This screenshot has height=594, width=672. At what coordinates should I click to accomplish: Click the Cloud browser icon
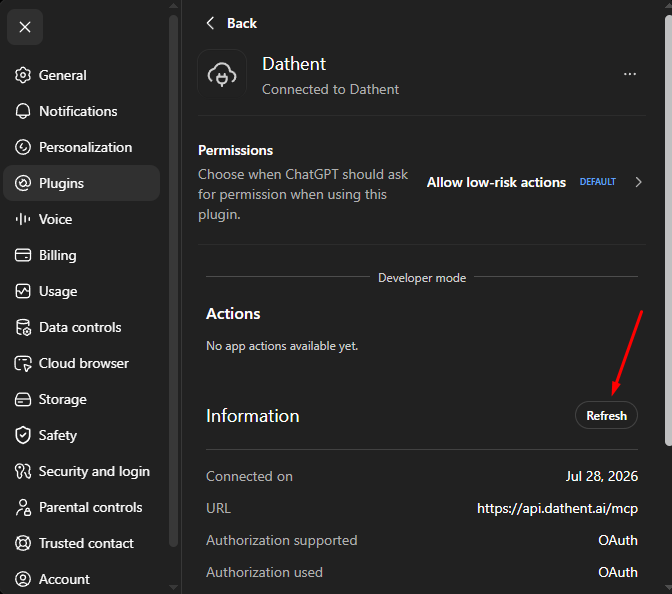[23, 363]
